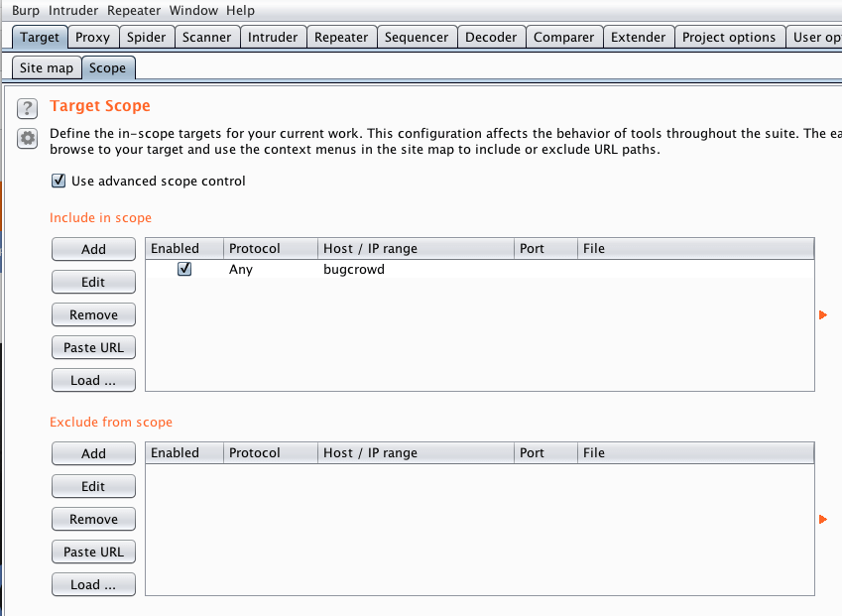Click File column header in Exclude table

click(x=696, y=452)
